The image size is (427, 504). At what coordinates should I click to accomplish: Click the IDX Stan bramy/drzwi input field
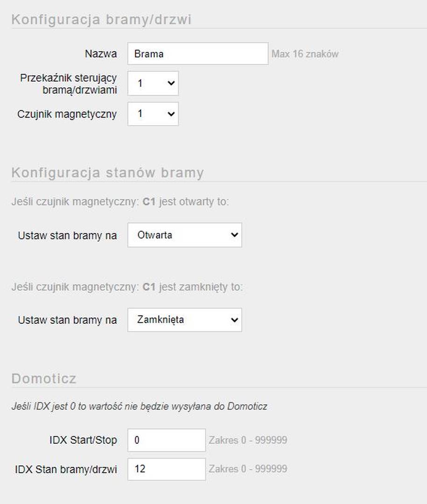point(167,469)
